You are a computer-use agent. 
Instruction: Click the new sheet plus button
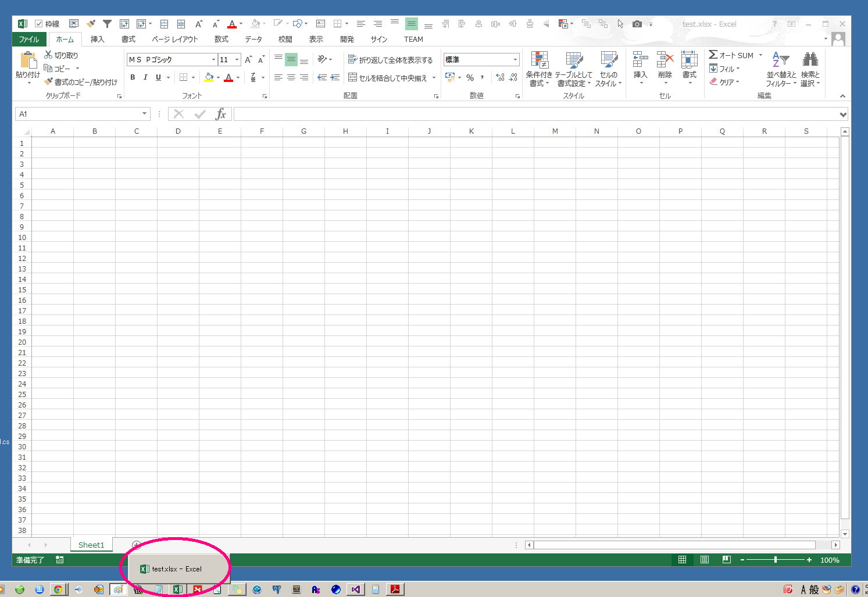point(136,545)
